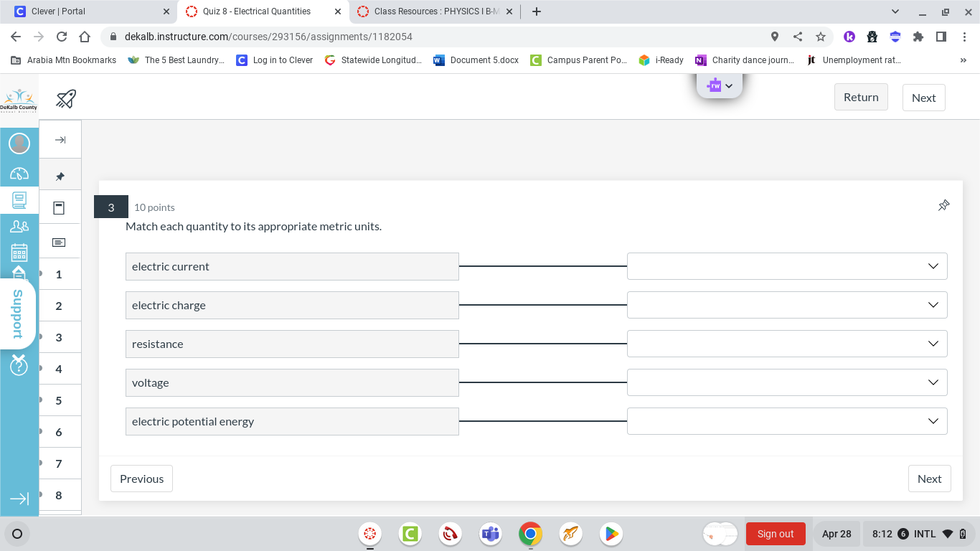Image resolution: width=980 pixels, height=551 pixels.
Task: Open the Apr 28 calendar date
Action: point(837,534)
